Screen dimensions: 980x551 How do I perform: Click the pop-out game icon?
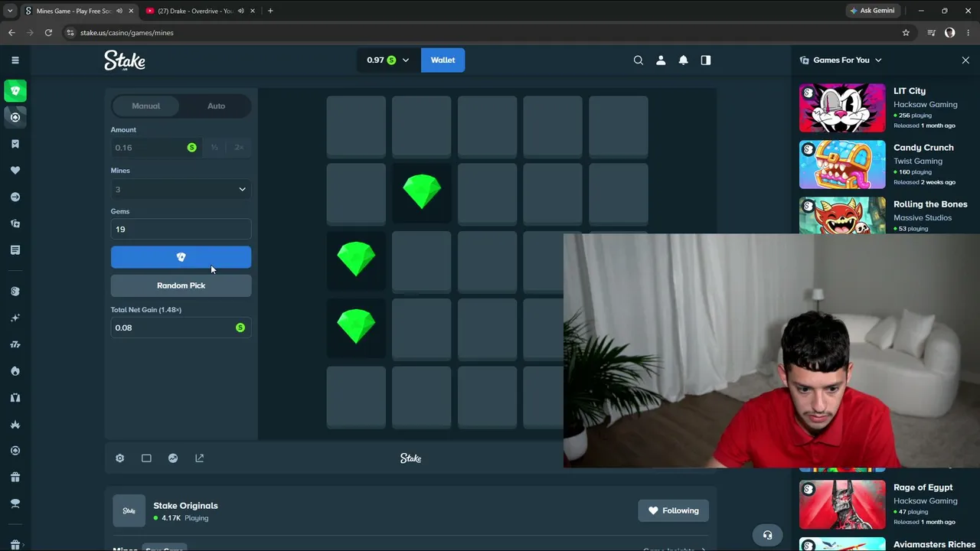click(x=200, y=458)
